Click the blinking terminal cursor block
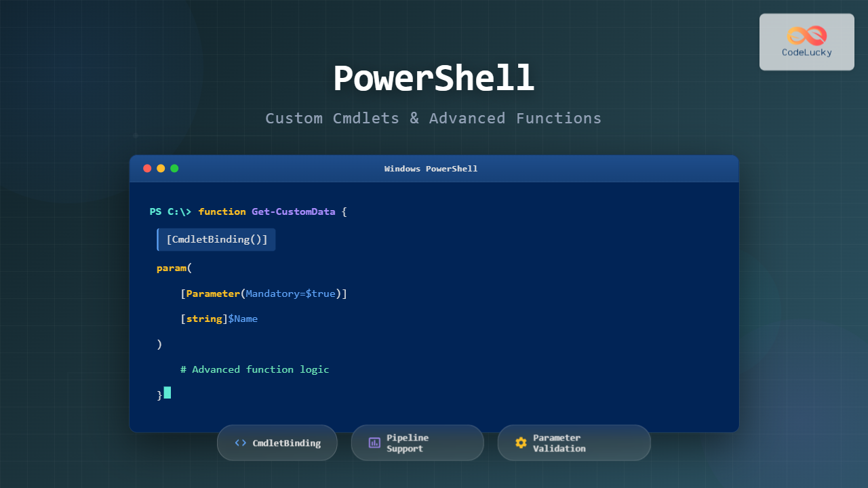This screenshot has width=868, height=488. 167,392
